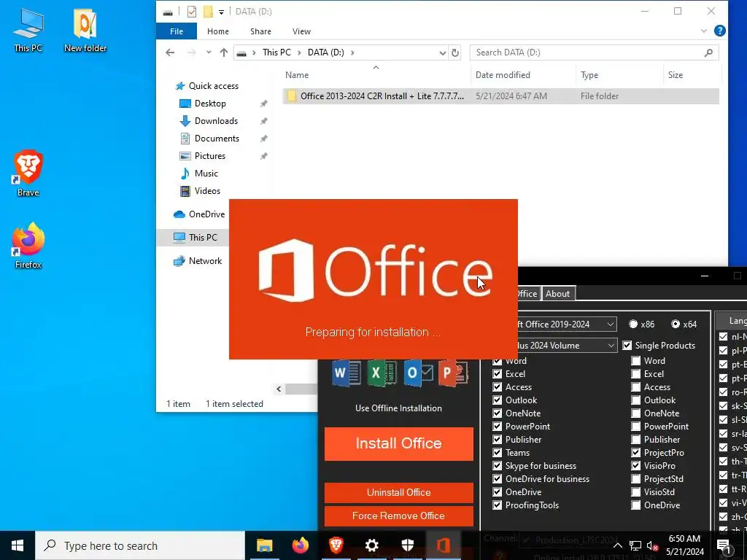
Task: Click the Uninstall Office button
Action: [x=399, y=492]
